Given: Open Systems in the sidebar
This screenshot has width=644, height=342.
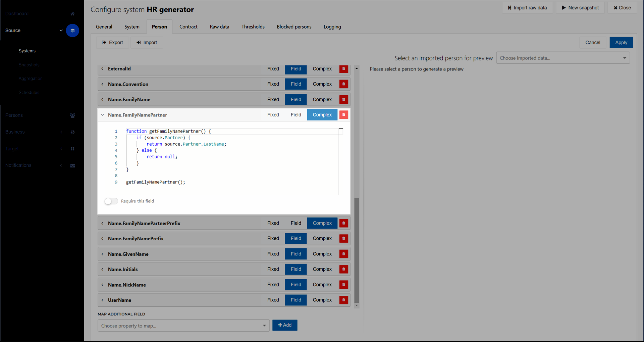Looking at the screenshot, I should tap(27, 51).
